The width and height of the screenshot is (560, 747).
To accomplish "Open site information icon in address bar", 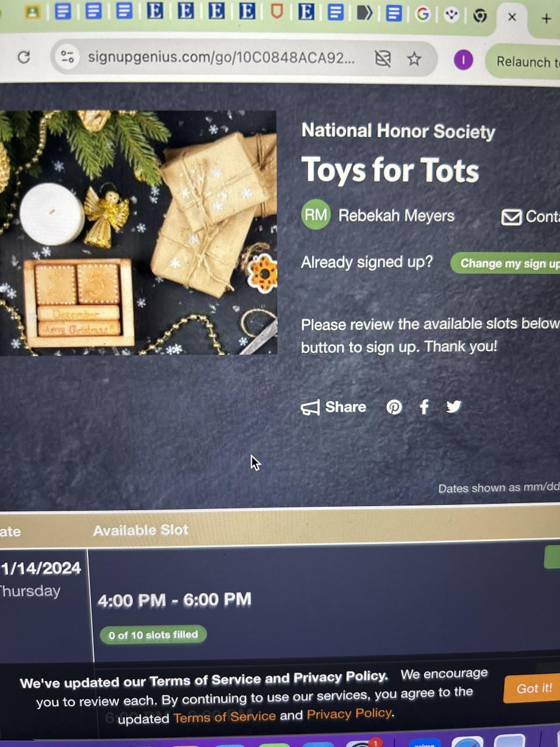I will coord(67,57).
